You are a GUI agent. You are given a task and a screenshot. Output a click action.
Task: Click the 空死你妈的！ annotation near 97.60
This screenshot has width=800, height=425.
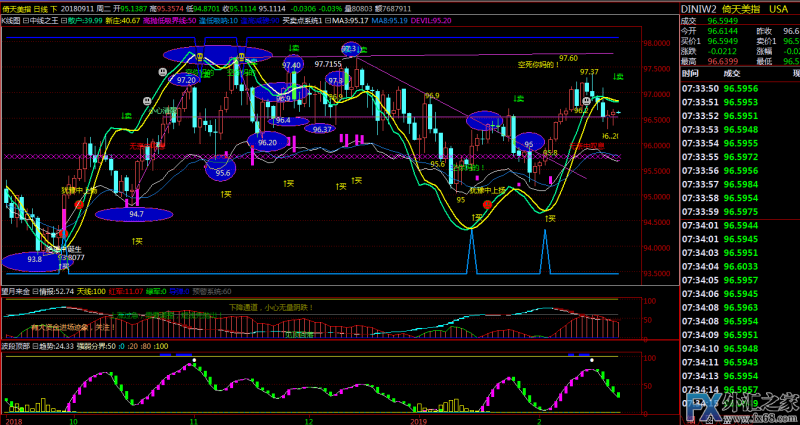(538, 64)
